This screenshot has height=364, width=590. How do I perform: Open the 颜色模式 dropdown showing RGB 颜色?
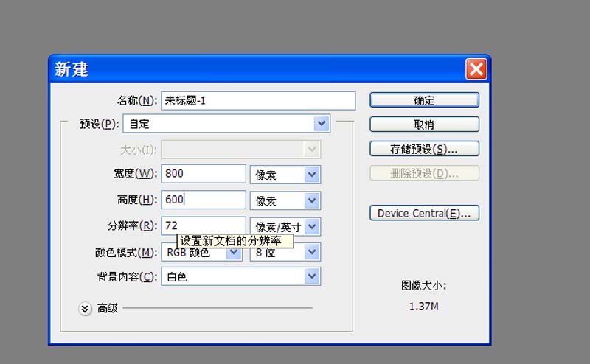point(201,252)
